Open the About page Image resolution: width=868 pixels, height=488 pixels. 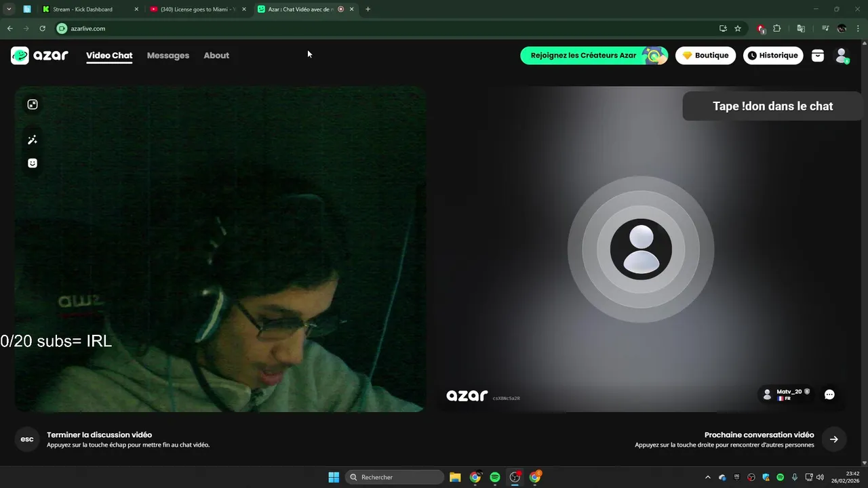(x=216, y=56)
